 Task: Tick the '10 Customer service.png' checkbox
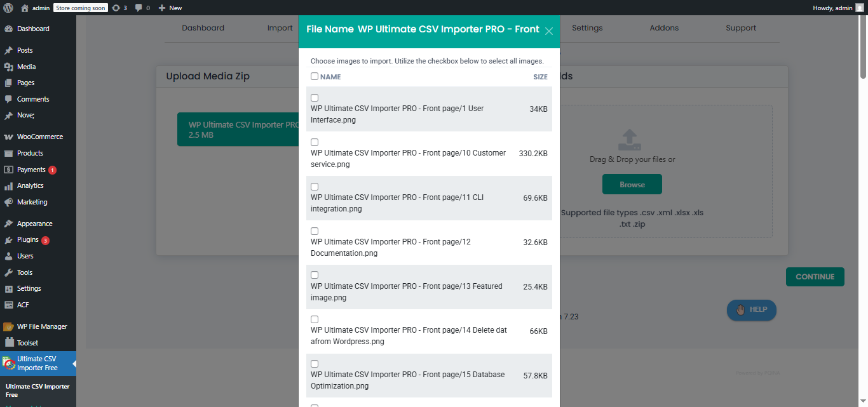pos(315,142)
